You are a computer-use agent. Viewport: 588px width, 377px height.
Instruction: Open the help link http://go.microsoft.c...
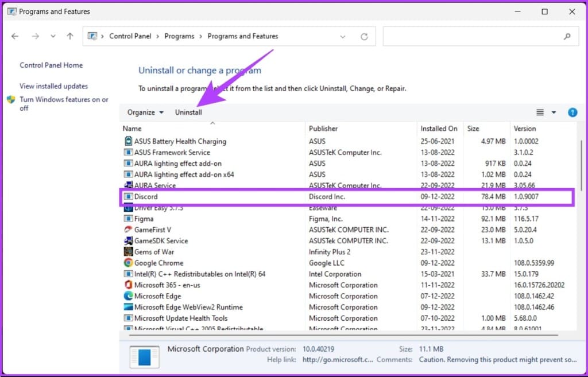pos(338,360)
